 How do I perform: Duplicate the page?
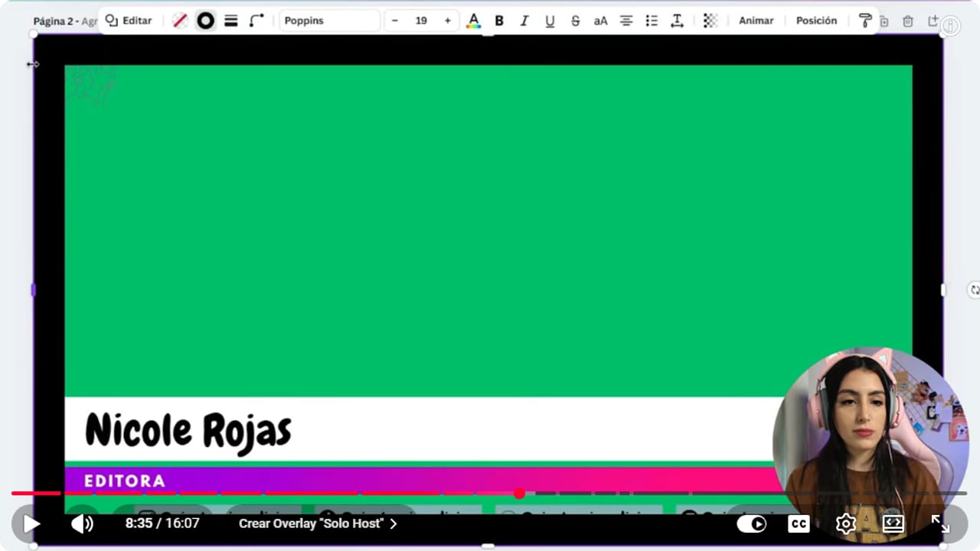coord(884,21)
